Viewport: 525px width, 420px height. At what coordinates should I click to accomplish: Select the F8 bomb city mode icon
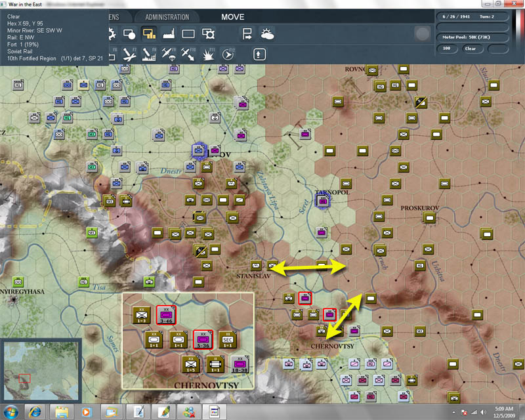point(149,54)
